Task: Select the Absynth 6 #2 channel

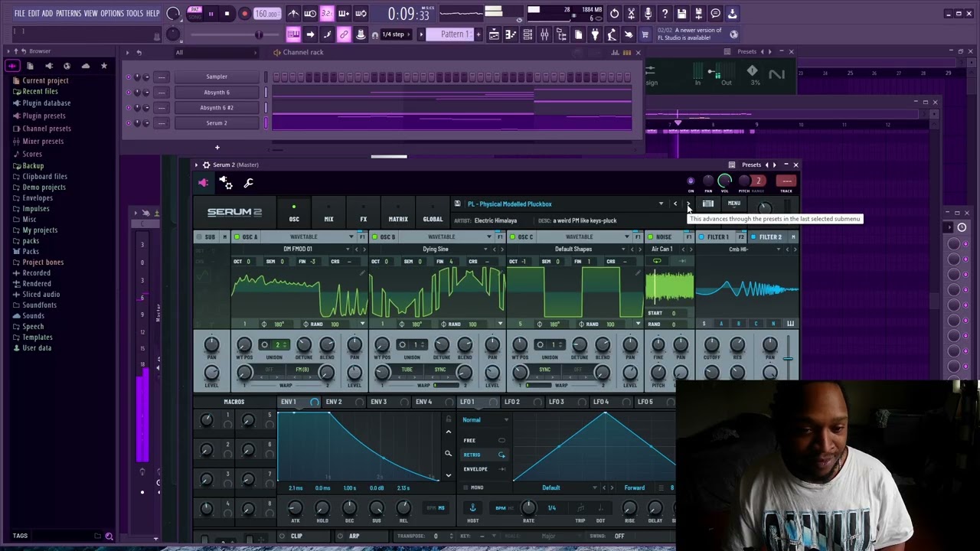Action: tap(217, 108)
